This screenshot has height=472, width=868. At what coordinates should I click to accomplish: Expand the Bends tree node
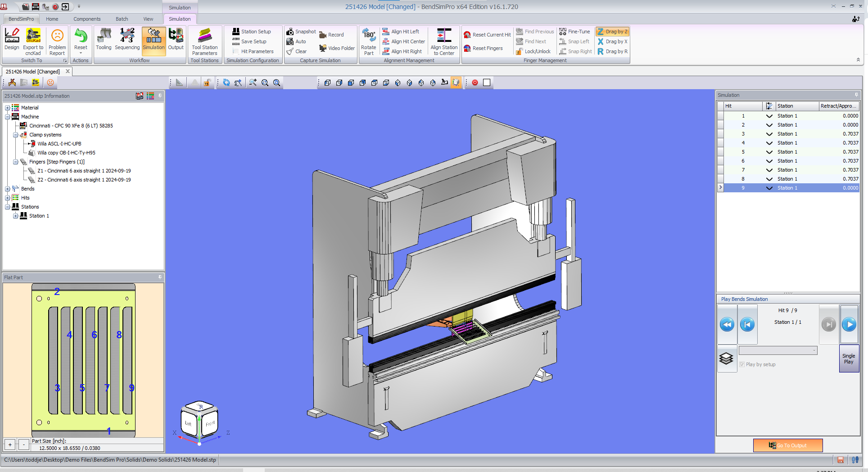(7, 189)
